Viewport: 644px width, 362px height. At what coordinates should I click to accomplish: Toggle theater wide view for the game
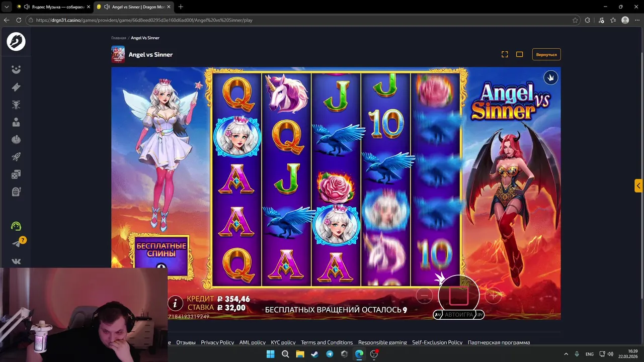520,54
